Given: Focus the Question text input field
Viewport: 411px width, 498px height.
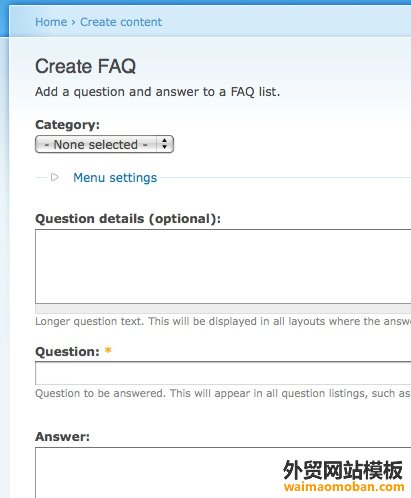Looking at the screenshot, I should click(223, 373).
